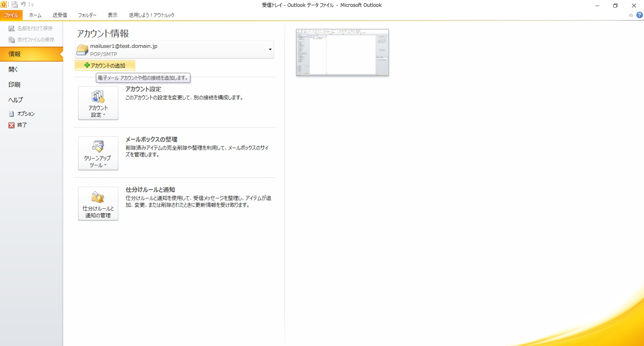Click 名前を付けて保存 in the sidebar
Viewport: 644px width, 346px height.
pos(31,29)
